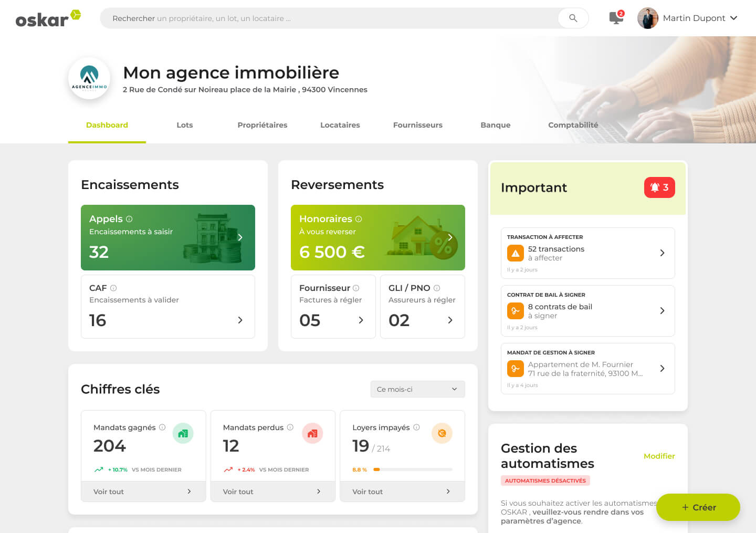Switch to the Locataires tab

point(340,125)
